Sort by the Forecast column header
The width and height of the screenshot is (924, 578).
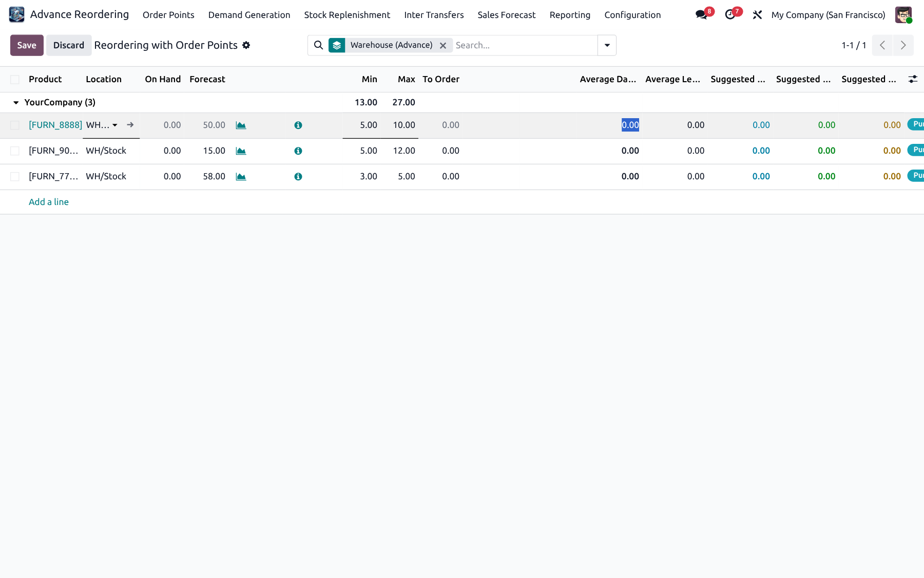(207, 79)
